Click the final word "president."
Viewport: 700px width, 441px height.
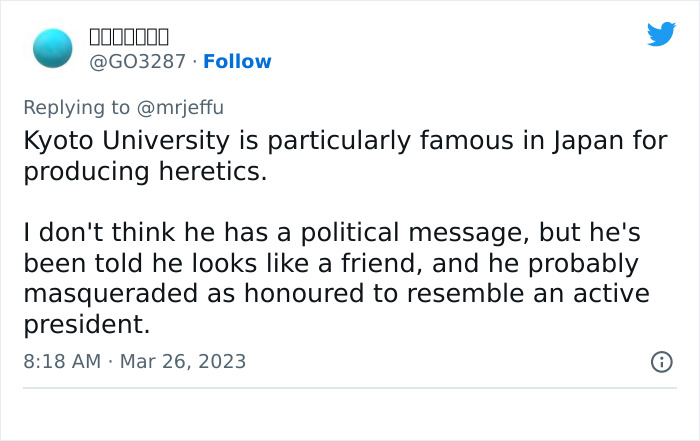coord(85,326)
